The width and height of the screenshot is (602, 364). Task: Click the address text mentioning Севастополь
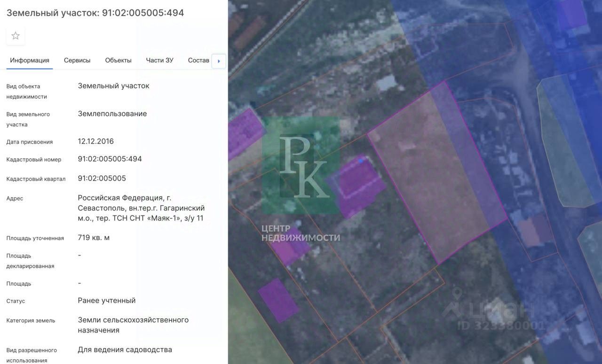141,208
